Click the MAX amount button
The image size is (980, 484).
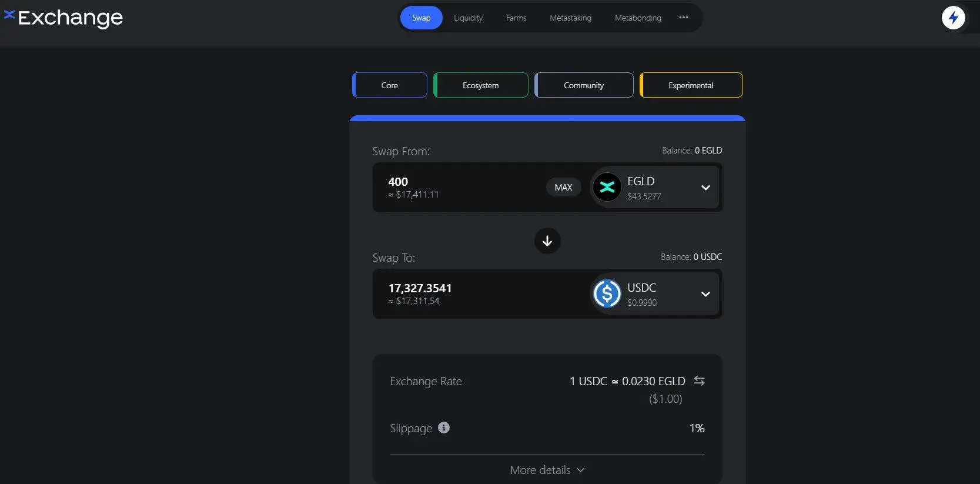pyautogui.click(x=563, y=188)
